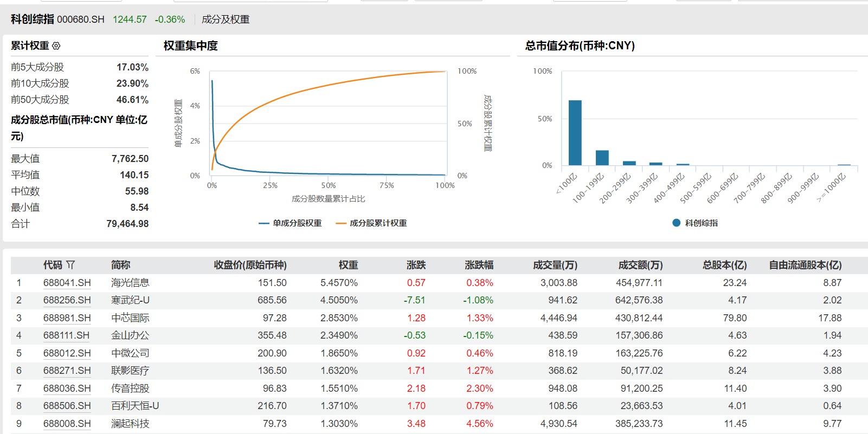868x434 pixels.
Task: Click the 688981.SH code link
Action: tap(67, 318)
